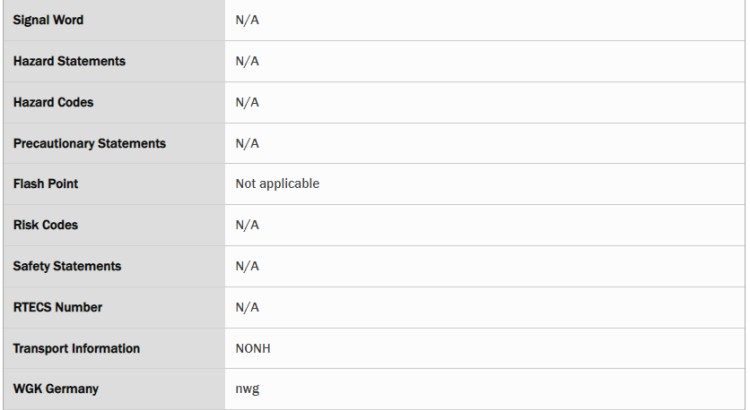Click the Precautionary Statements label
The image size is (750, 410).
point(89,144)
